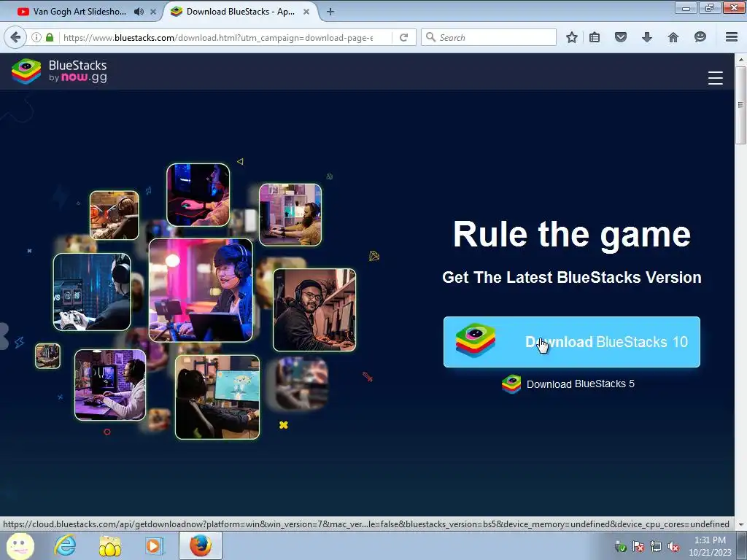This screenshot has width=747, height=560.
Task: Open the Downloads arrow icon
Action: [646, 37]
